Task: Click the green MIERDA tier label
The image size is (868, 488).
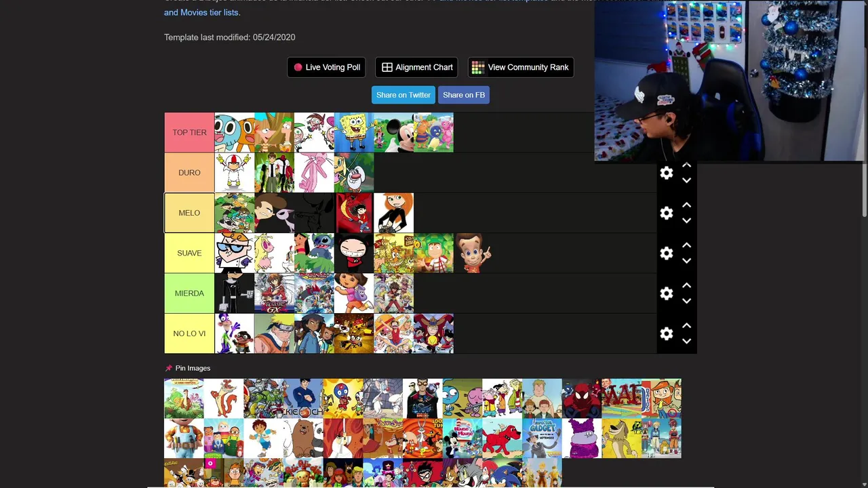Action: point(189,293)
